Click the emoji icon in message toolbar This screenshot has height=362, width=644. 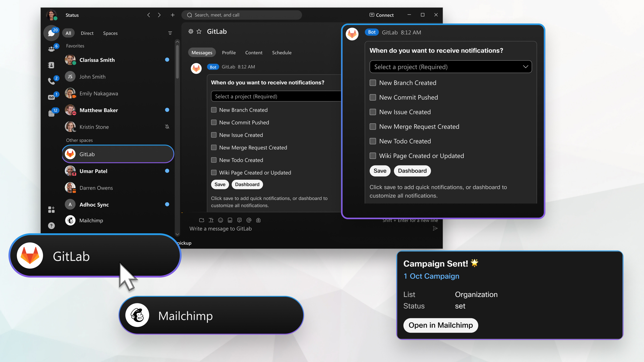click(220, 220)
